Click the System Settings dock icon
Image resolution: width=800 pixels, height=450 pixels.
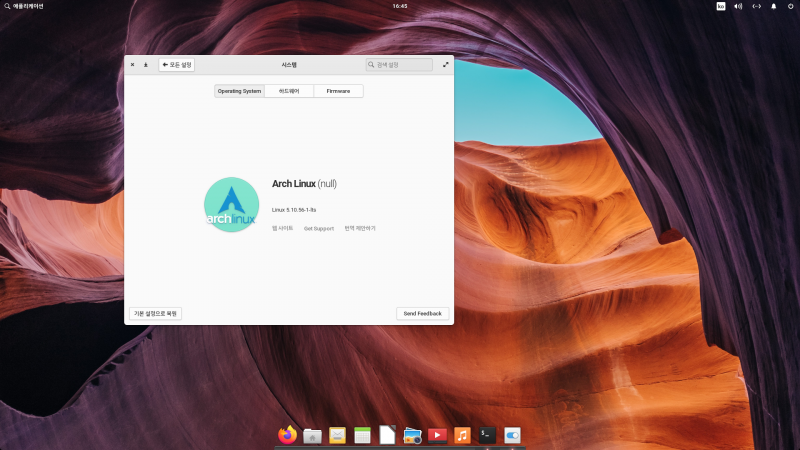pyautogui.click(x=512, y=435)
